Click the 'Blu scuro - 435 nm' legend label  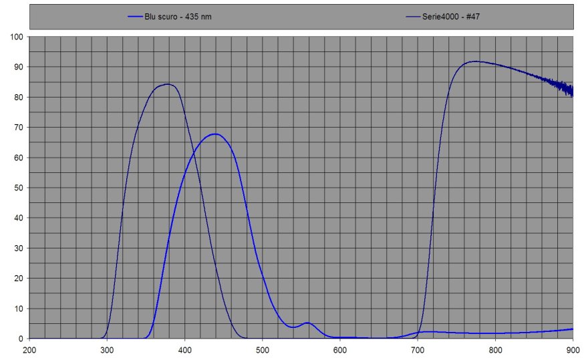[178, 16]
